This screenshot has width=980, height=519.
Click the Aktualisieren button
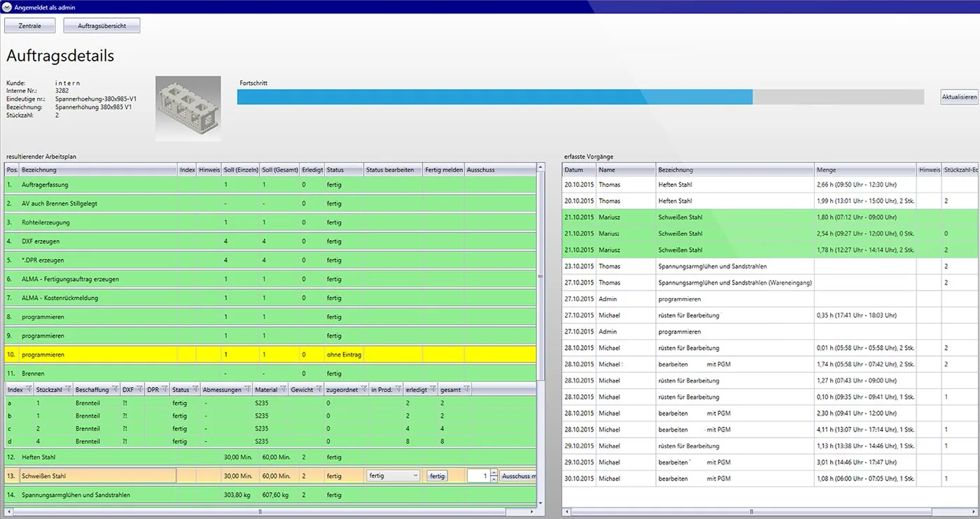tap(959, 97)
